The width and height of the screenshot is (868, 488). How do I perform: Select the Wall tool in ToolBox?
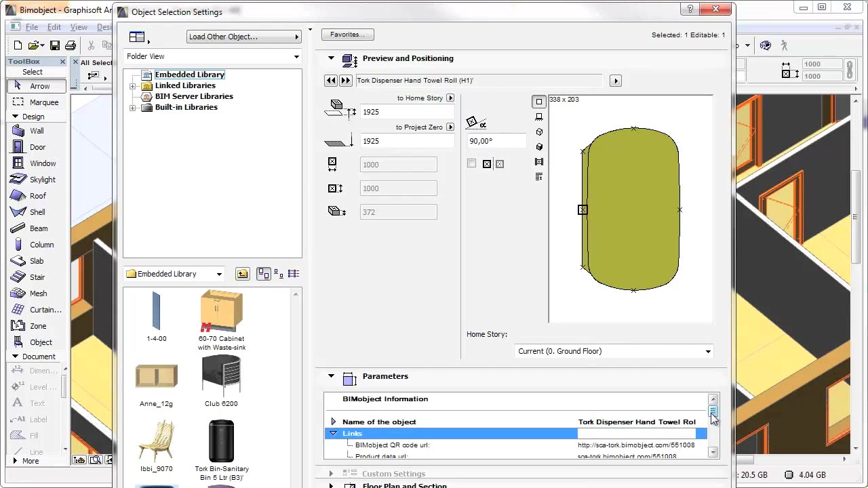[x=37, y=131]
